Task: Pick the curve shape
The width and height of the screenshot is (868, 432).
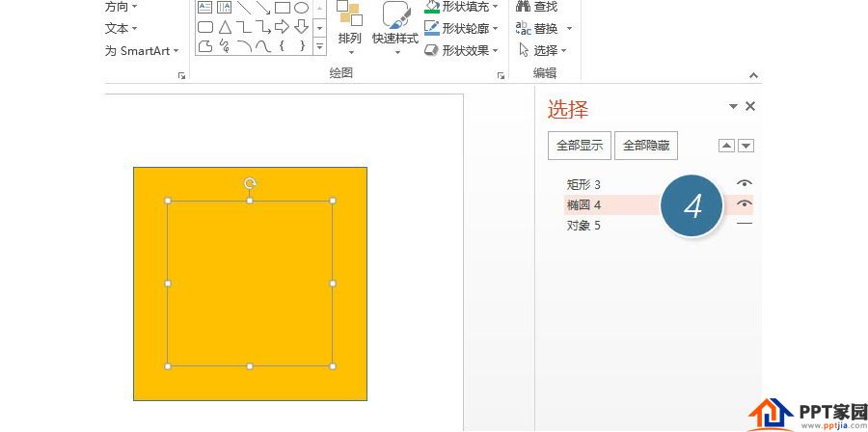Action: 263,45
